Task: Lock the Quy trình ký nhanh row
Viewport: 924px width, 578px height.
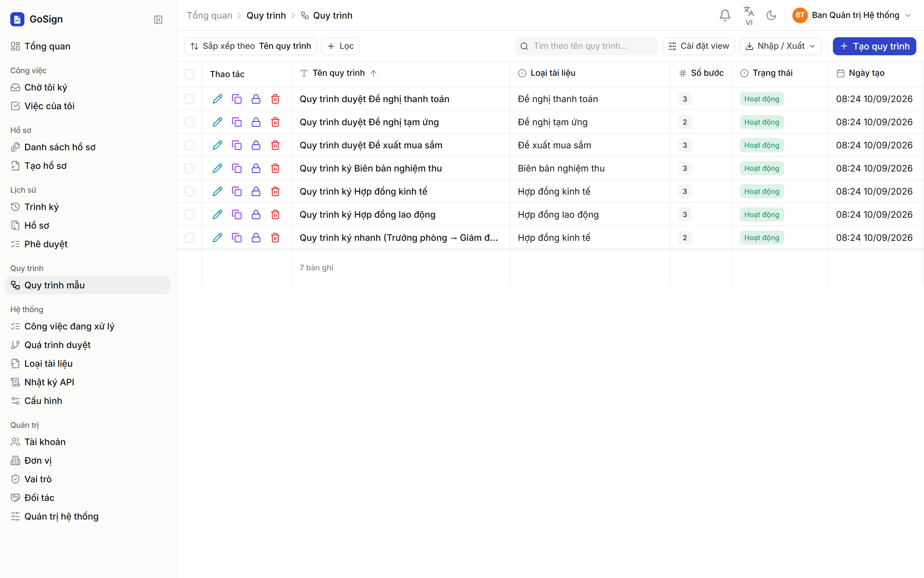Action: (256, 238)
